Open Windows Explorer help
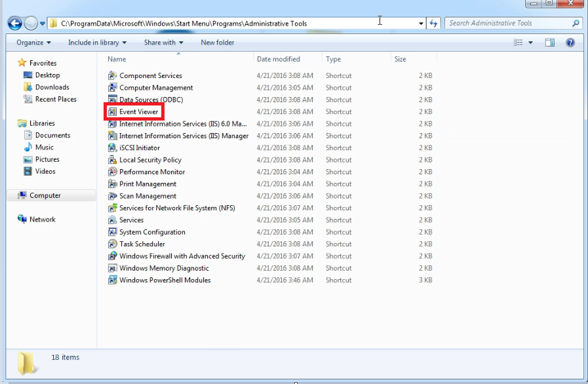The image size is (588, 384). point(570,43)
